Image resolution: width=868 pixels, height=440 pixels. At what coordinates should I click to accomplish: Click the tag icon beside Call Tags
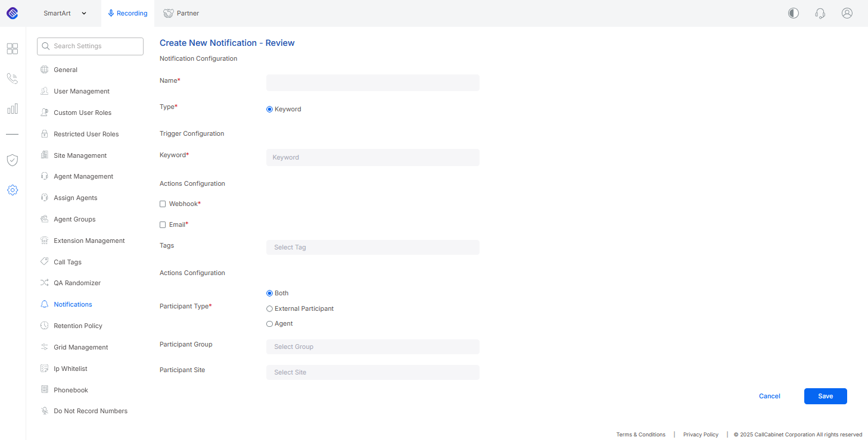point(45,262)
